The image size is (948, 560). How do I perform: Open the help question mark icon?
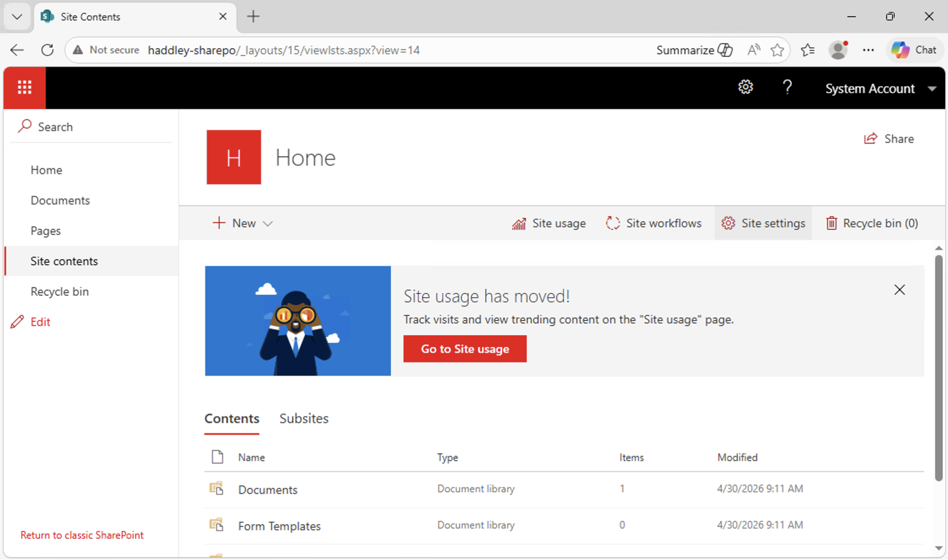click(787, 88)
